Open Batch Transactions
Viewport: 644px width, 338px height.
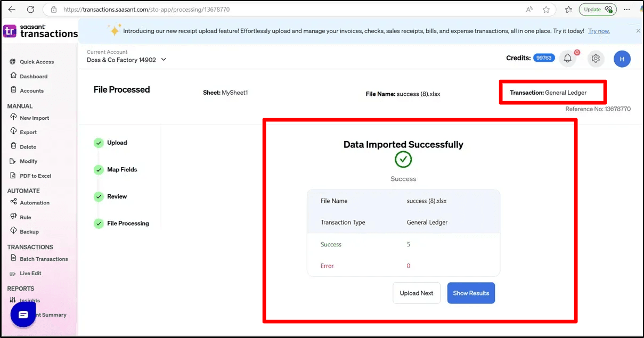[x=45, y=259]
